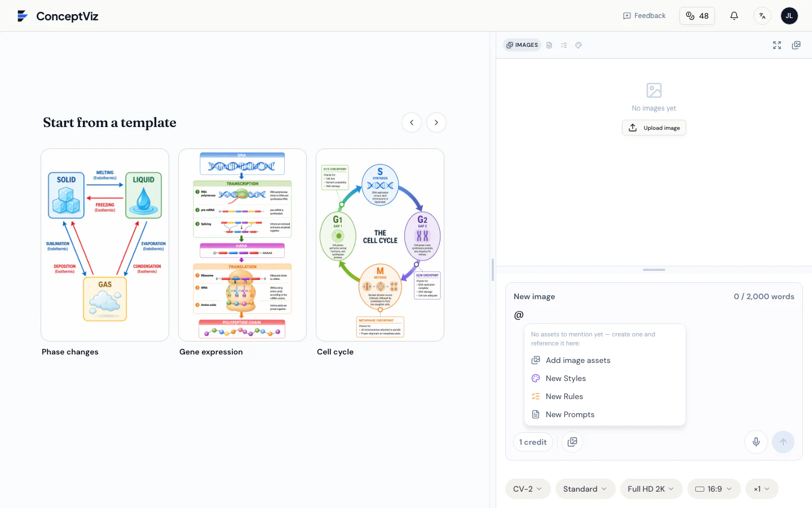Open the Standard quality dropdown

[x=585, y=489]
